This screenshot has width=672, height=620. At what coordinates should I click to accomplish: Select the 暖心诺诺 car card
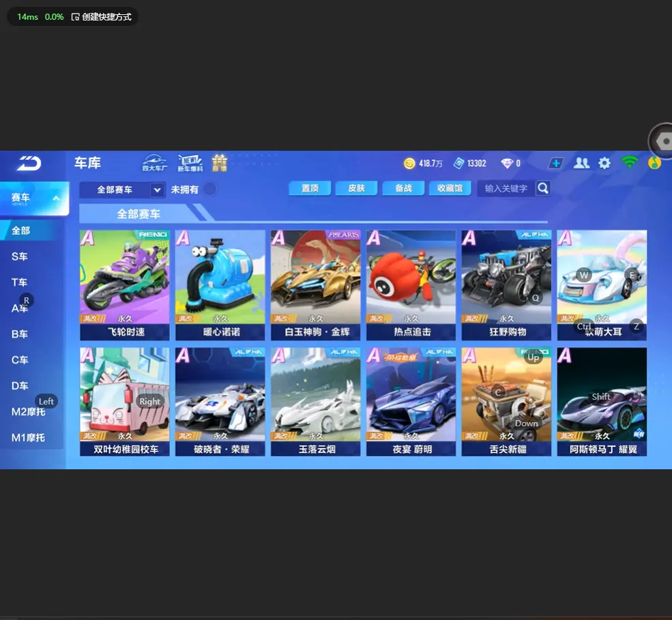click(220, 285)
